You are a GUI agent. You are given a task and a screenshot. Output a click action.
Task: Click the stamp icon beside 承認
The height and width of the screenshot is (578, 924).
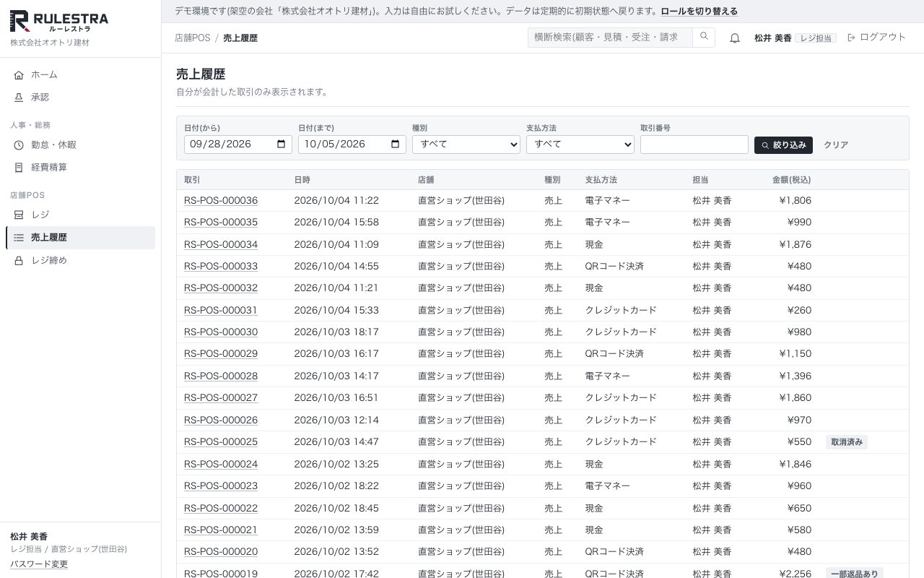[19, 98]
